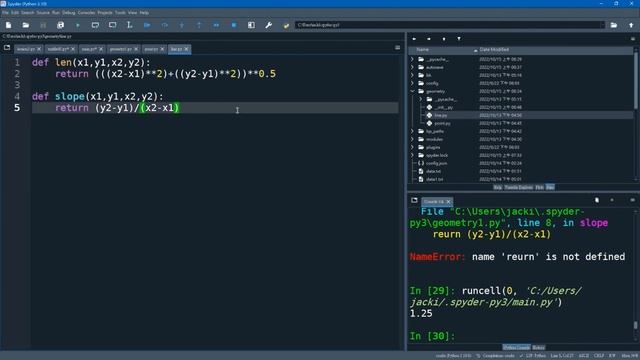Expand the spyder.lock folder
Image resolution: width=640 pixels, height=360 pixels.
(412, 155)
